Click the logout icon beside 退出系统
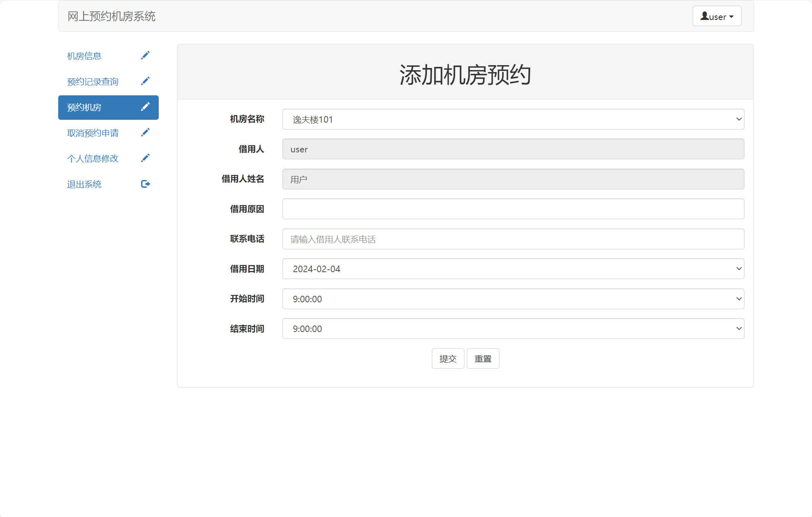 click(145, 184)
